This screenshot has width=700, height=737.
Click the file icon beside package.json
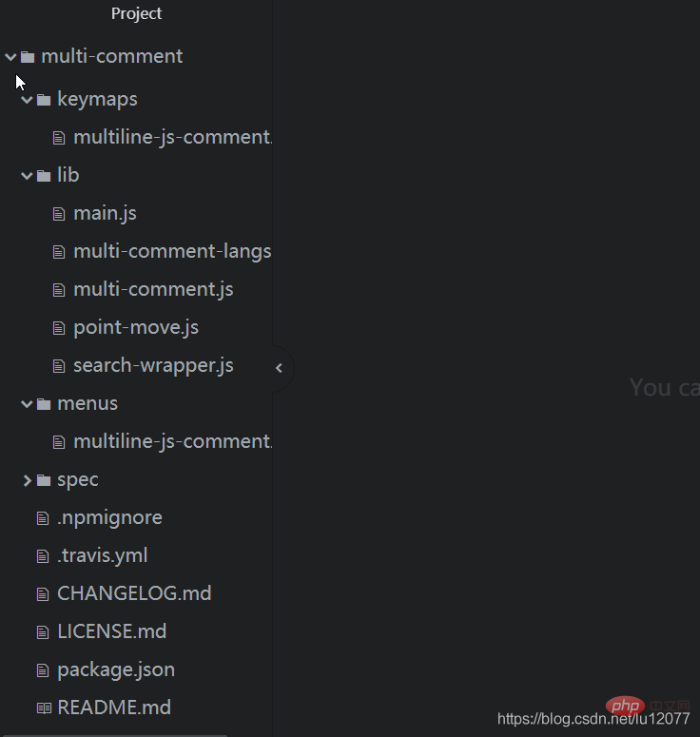tap(43, 670)
